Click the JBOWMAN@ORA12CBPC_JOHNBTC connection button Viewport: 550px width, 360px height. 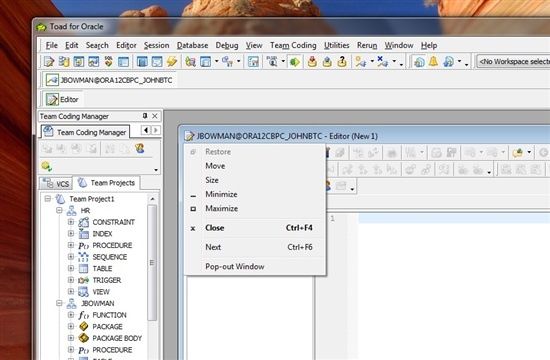click(x=109, y=80)
